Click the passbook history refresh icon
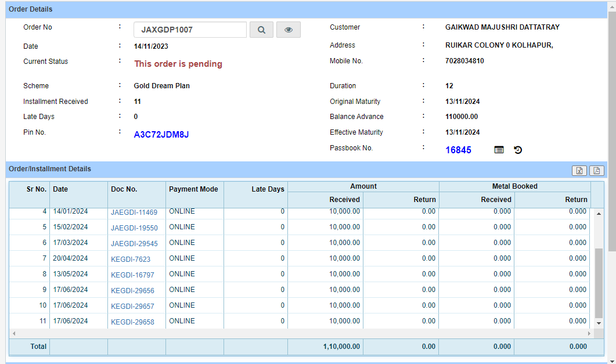 tap(518, 150)
